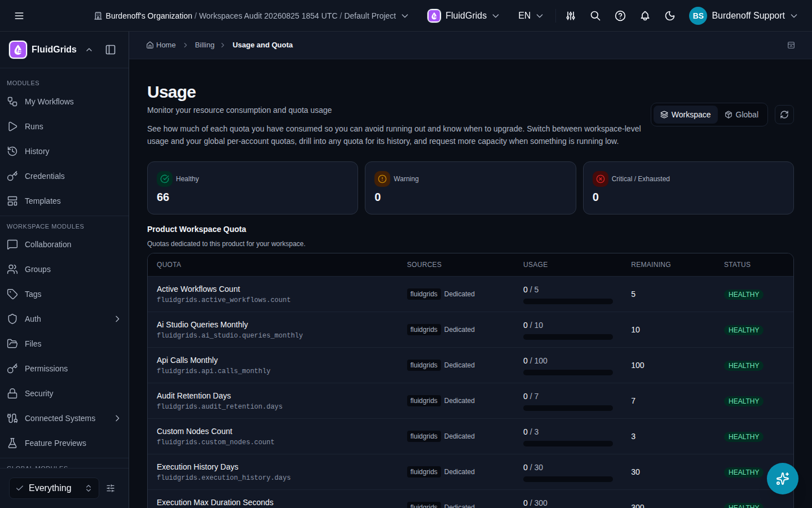The width and height of the screenshot is (812, 508).
Task: Collapse the sidebar panel icon
Action: point(111,50)
